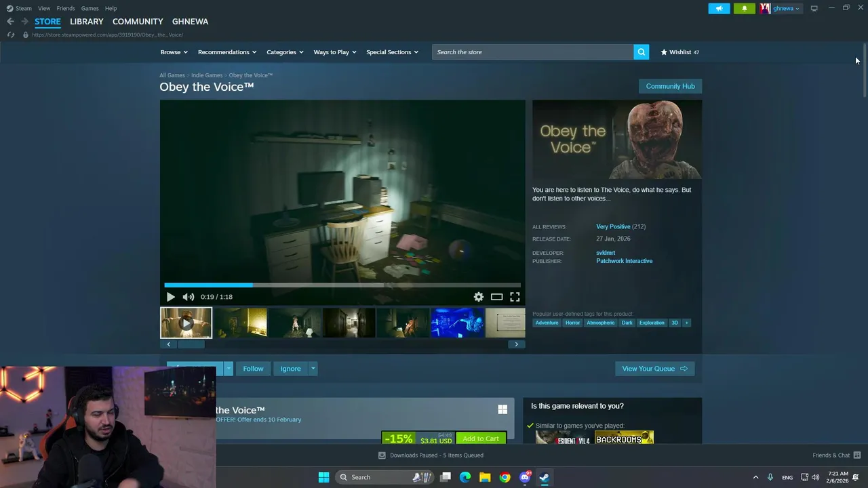Reload the store page
Image resolution: width=868 pixels, height=488 pixels.
click(x=10, y=35)
